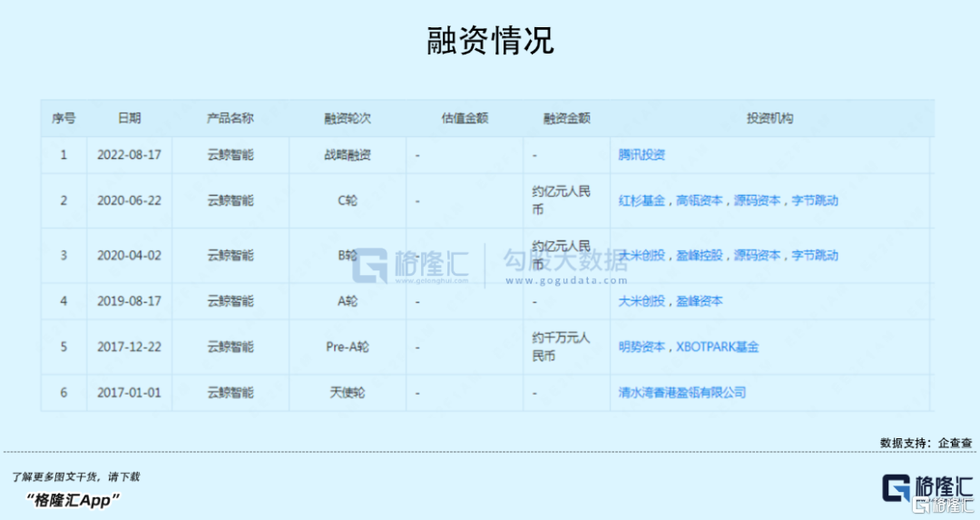Click 约亿元人民币 amount in 2020-06-22 row
The width and height of the screenshot is (980, 520).
pyautogui.click(x=561, y=201)
